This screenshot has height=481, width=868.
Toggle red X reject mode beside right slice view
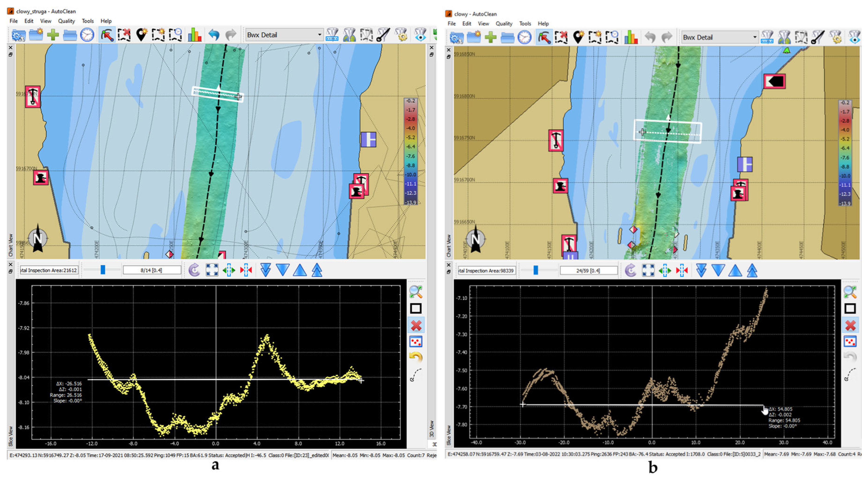tap(850, 325)
